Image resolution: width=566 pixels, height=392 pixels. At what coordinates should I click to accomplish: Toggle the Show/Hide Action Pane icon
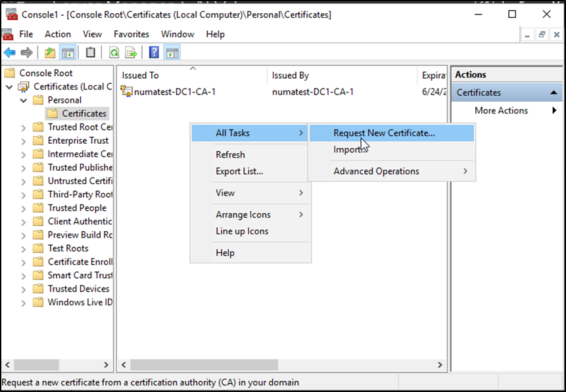click(172, 53)
